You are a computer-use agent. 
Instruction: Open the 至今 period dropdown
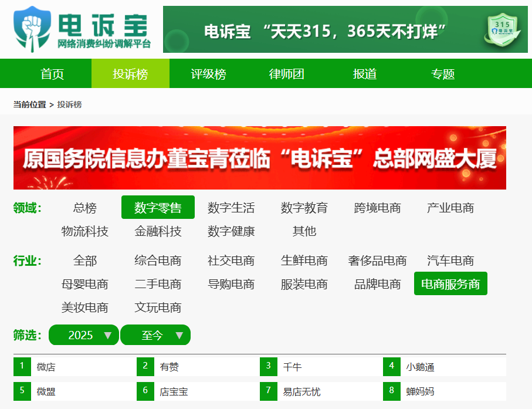[x=155, y=335]
